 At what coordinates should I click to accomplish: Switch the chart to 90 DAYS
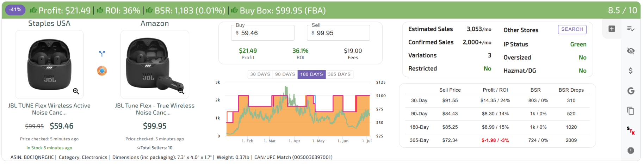click(285, 74)
